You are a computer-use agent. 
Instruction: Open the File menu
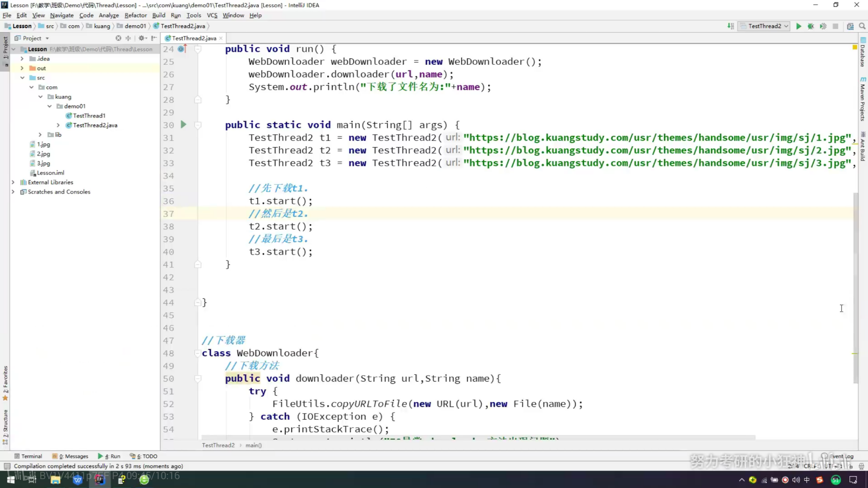[x=7, y=15]
